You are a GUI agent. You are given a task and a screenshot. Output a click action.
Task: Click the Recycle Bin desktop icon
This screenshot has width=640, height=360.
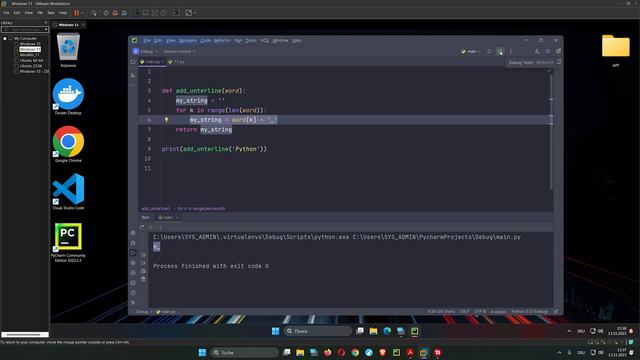[x=68, y=50]
